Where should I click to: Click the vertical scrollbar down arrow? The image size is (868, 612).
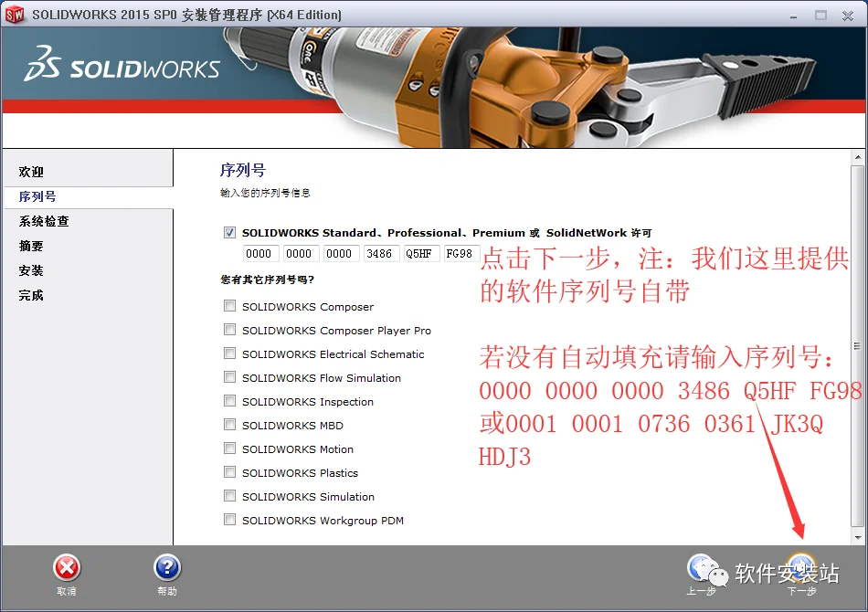pyautogui.click(x=857, y=537)
